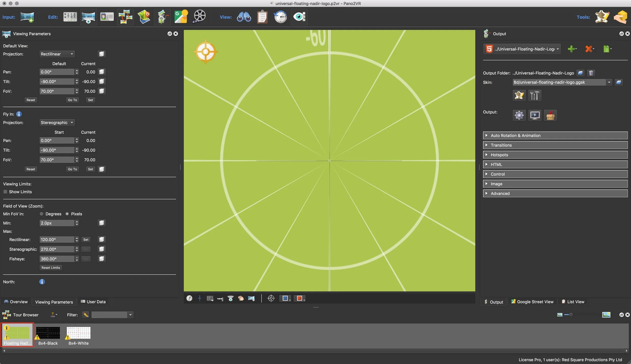Open the Fly In Projection dropdown
Image resolution: width=631 pixels, height=364 pixels.
point(57,123)
